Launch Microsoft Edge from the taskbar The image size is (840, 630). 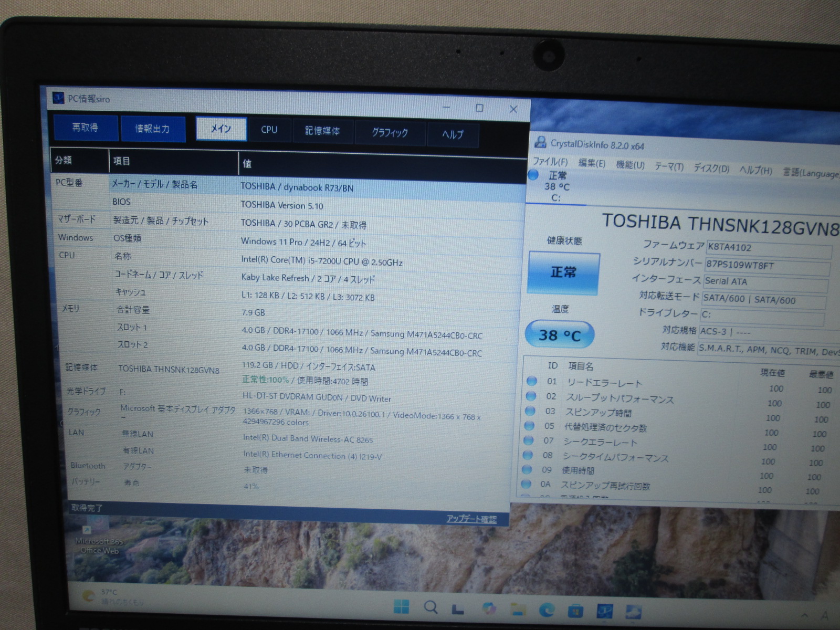[x=547, y=610]
